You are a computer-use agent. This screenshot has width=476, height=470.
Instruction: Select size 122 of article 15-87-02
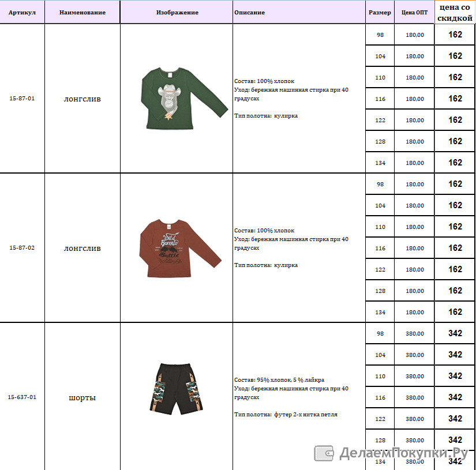(380, 269)
